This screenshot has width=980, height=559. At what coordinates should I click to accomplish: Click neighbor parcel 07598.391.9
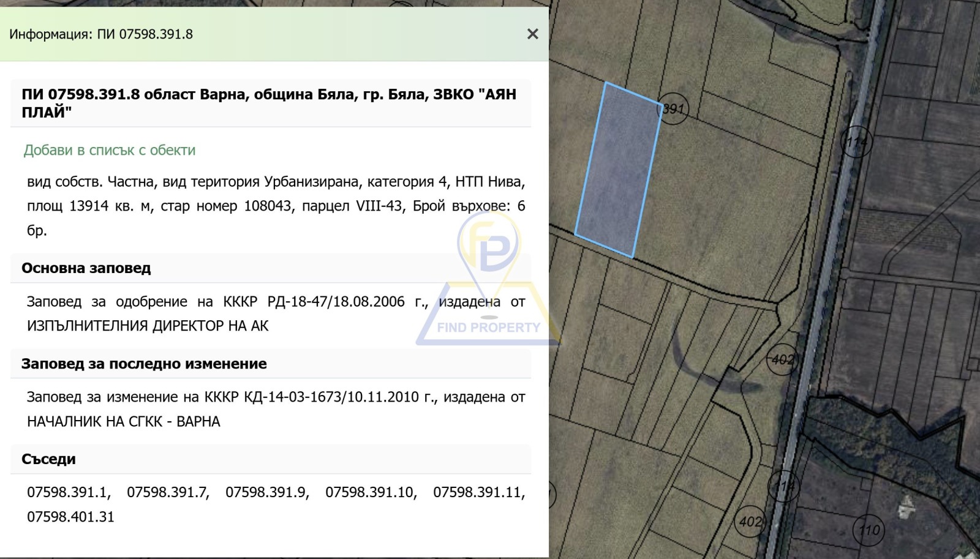[267, 492]
